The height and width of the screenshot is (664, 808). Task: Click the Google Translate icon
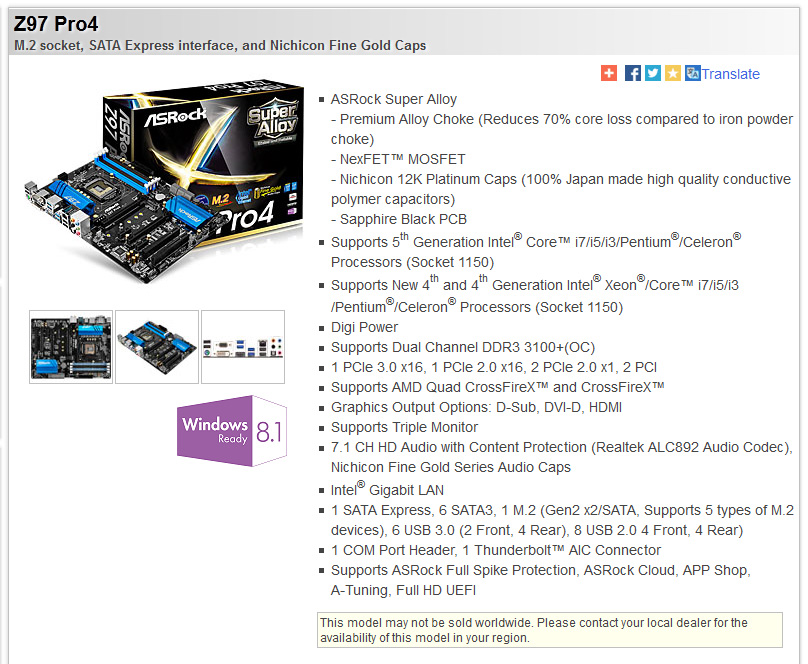tap(693, 73)
